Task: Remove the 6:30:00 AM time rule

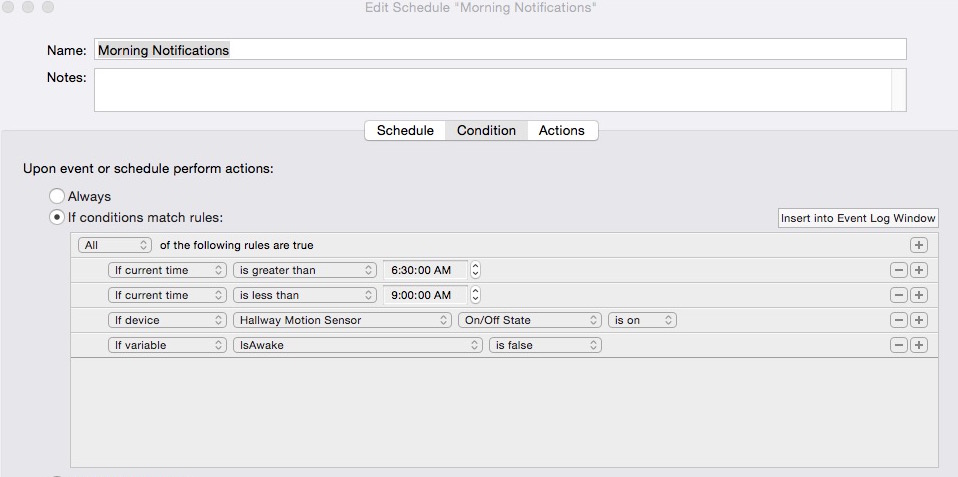Action: (x=898, y=270)
